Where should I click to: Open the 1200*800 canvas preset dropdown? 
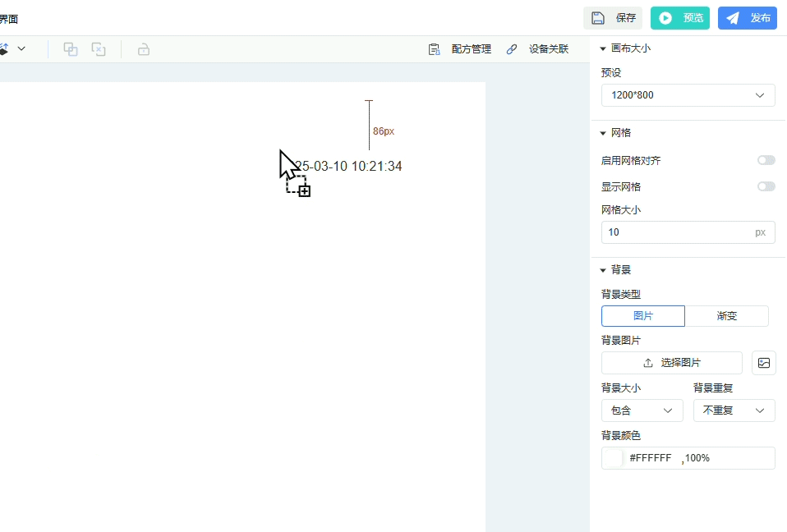pyautogui.click(x=688, y=95)
